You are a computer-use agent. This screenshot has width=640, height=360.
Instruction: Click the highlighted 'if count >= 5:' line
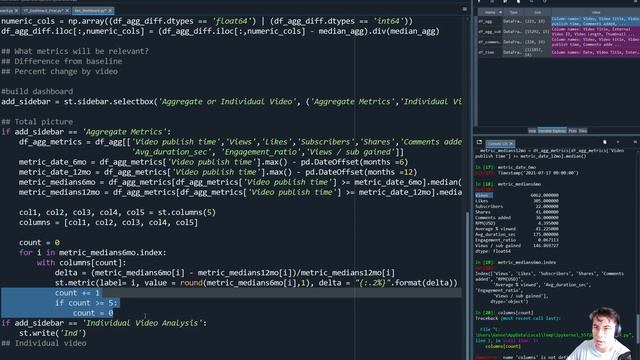[x=86, y=303]
